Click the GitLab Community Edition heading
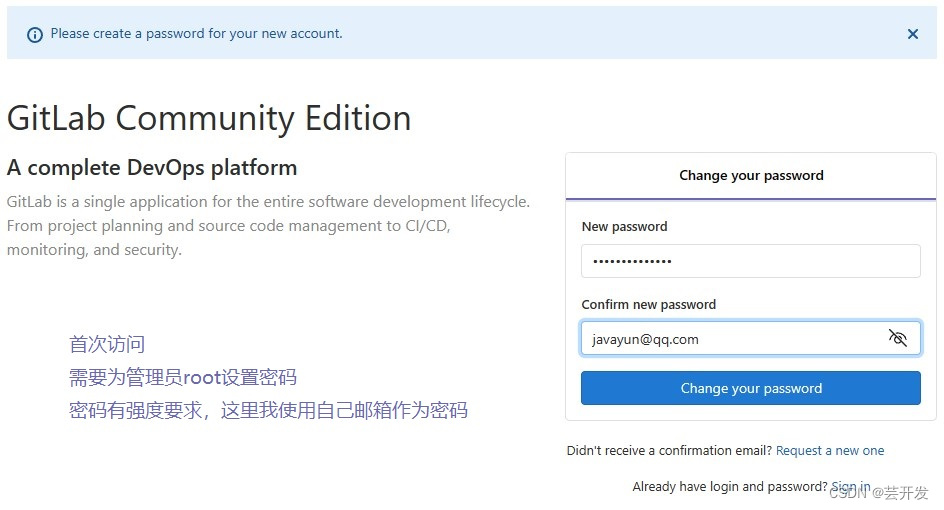The height and width of the screenshot is (510, 944). (209, 118)
